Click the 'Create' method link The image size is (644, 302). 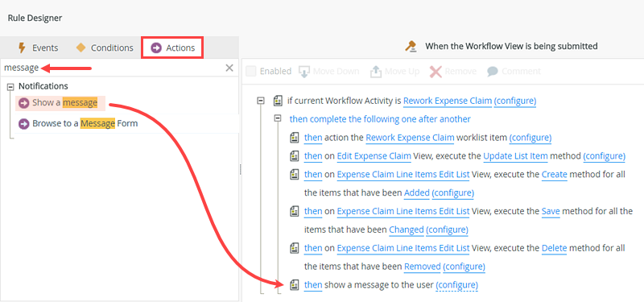[555, 174]
